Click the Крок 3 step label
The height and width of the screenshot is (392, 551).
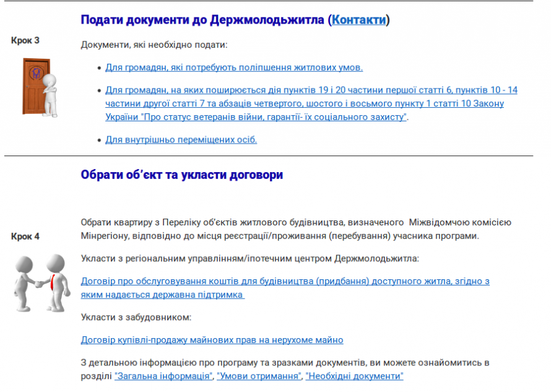coord(25,40)
